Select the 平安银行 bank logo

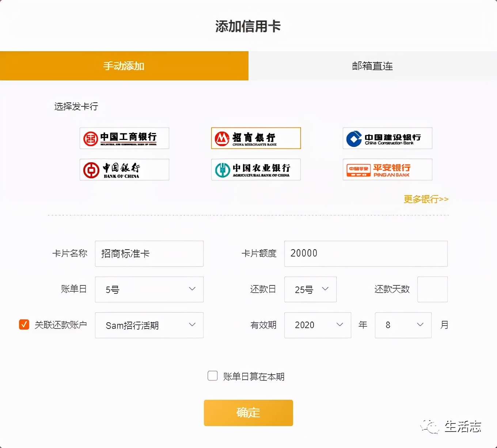(x=387, y=170)
